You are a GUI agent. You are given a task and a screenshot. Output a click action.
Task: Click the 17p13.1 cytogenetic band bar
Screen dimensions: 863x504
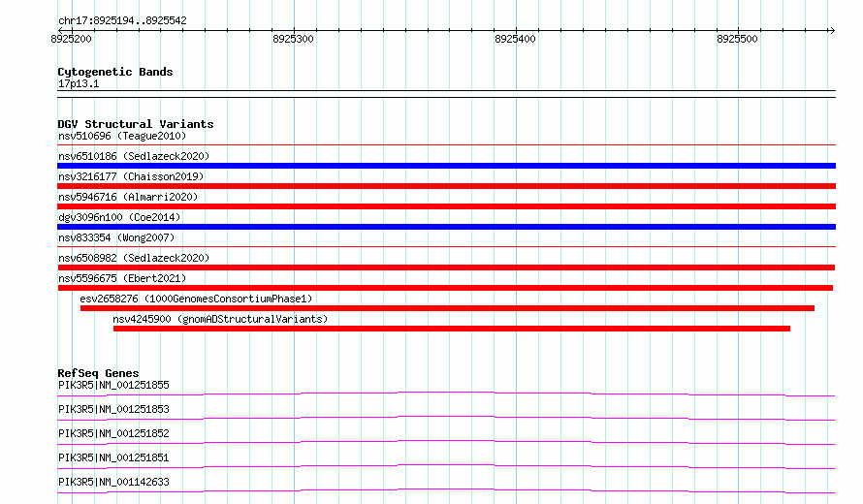pos(446,94)
